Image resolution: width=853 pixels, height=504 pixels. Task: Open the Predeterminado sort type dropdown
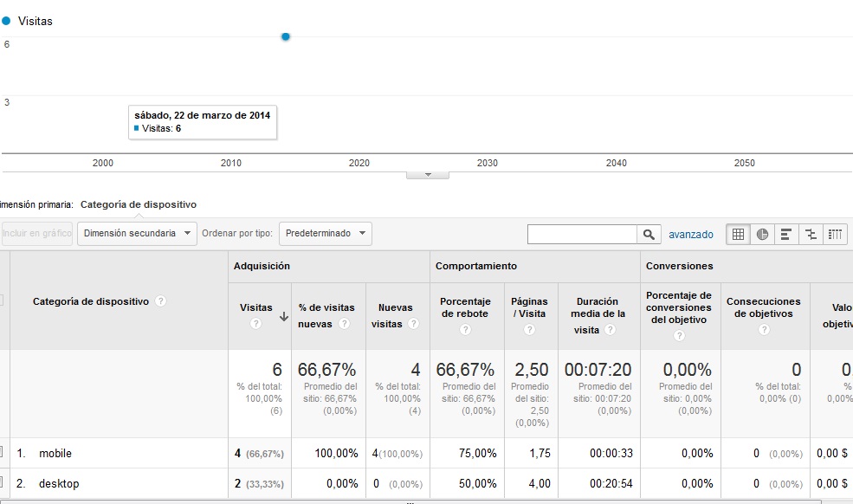pos(326,233)
